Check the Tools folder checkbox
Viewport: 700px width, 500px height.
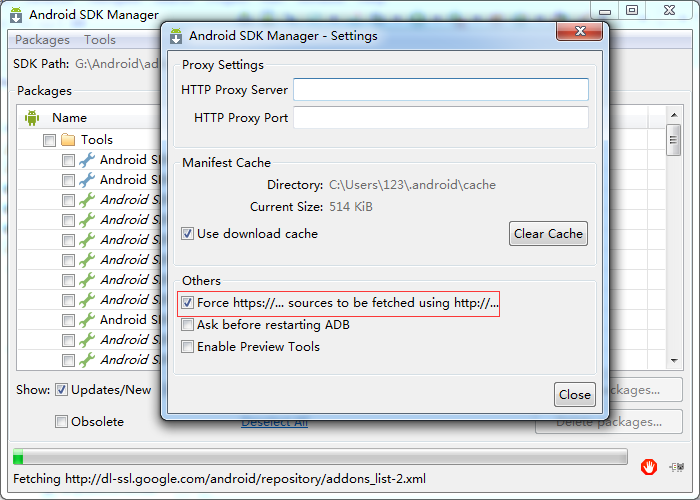[50, 140]
